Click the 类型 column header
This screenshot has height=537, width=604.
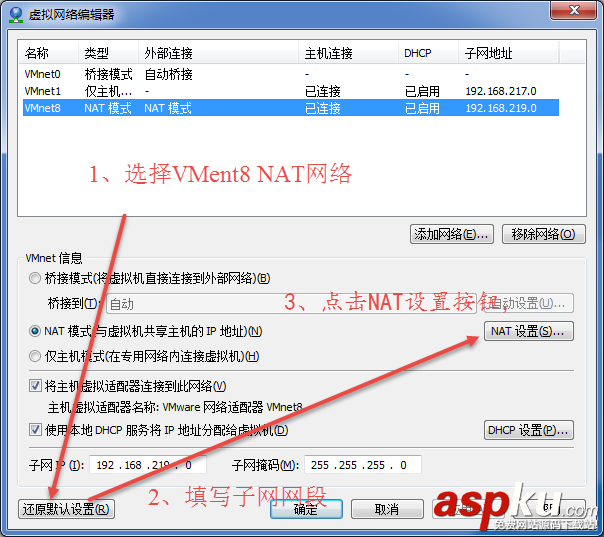click(109, 53)
